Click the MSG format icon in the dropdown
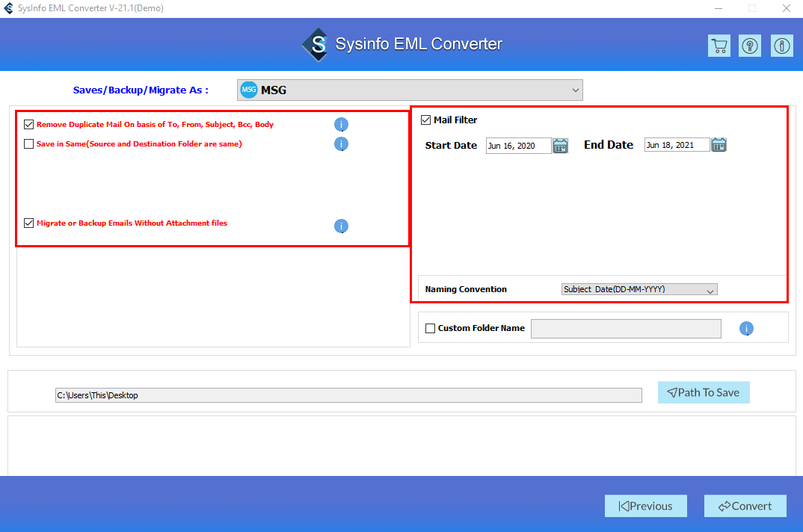This screenshot has height=532, width=803. click(x=248, y=89)
